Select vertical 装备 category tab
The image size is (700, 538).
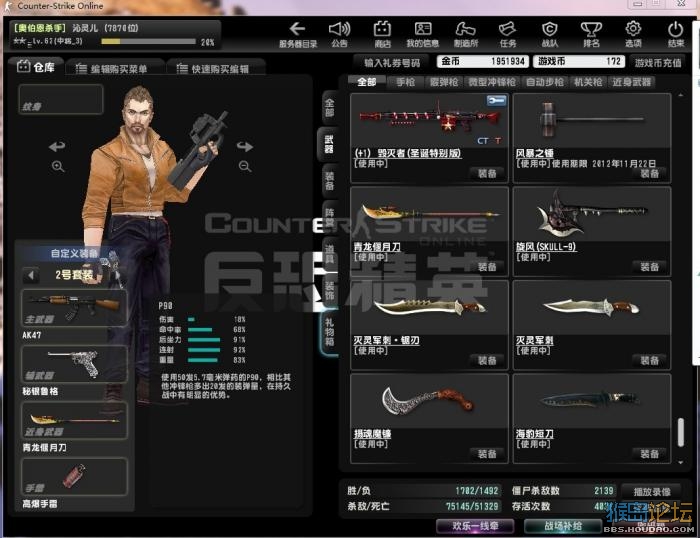tap(329, 181)
